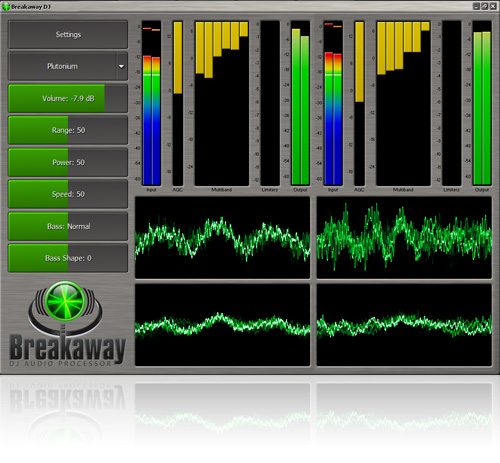Click the lower right waveform display
Image resolution: width=500 pixels, height=463 pixels.
click(404, 325)
